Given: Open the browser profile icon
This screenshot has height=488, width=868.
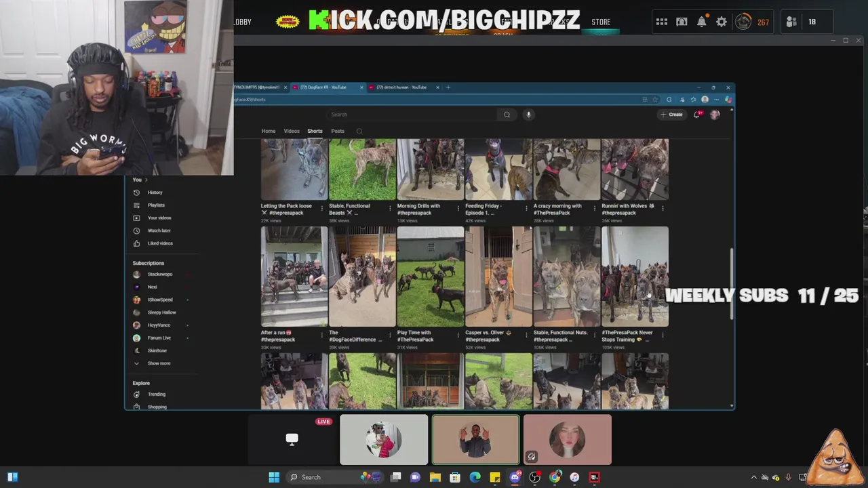Looking at the screenshot, I should pos(705,100).
